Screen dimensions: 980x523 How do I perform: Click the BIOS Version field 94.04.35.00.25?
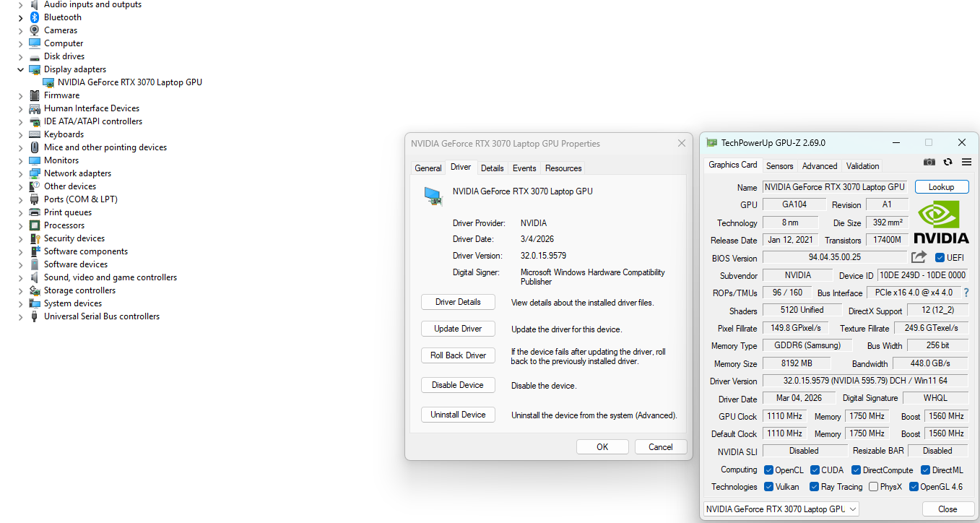tap(834, 258)
